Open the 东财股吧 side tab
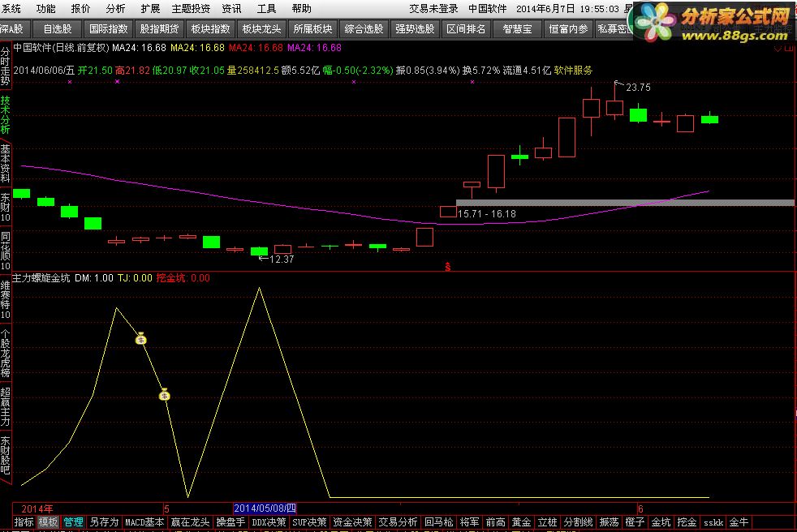 5,455
